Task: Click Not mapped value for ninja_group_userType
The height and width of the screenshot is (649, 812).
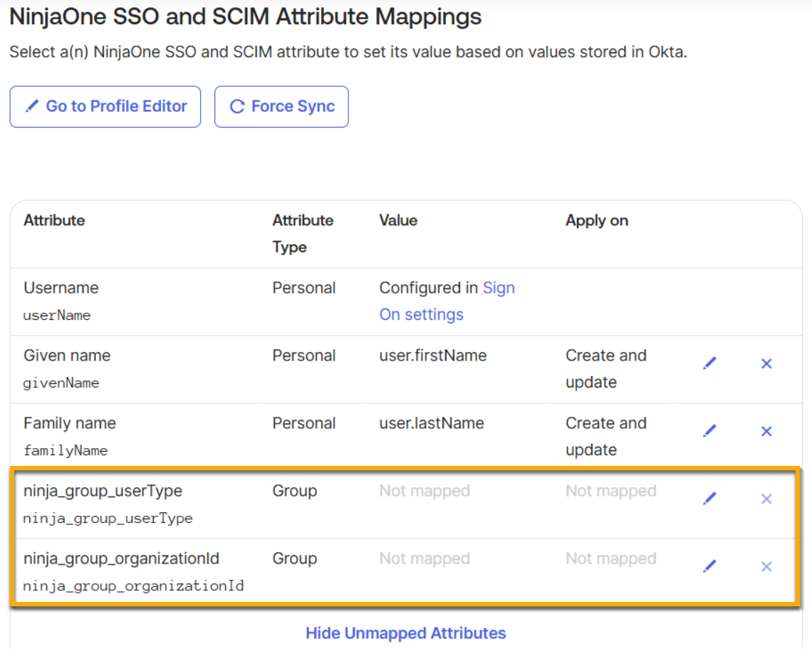Action: (x=425, y=491)
